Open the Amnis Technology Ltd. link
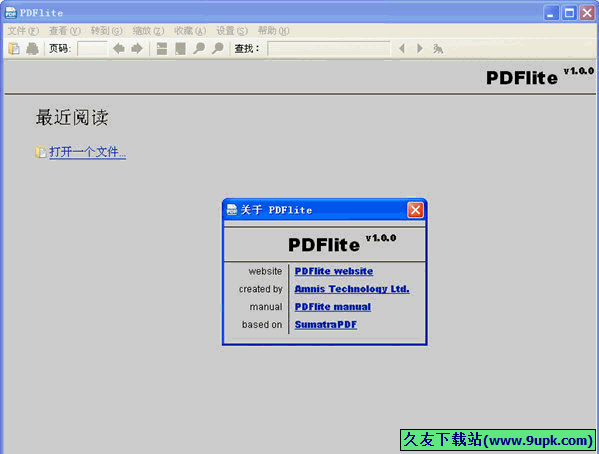This screenshot has width=599, height=454. point(352,289)
